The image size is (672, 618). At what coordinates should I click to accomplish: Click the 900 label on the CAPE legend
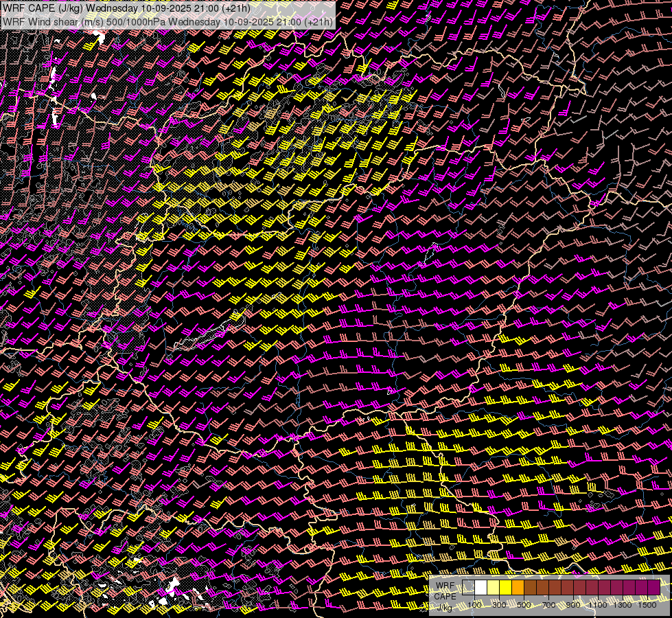(x=573, y=605)
